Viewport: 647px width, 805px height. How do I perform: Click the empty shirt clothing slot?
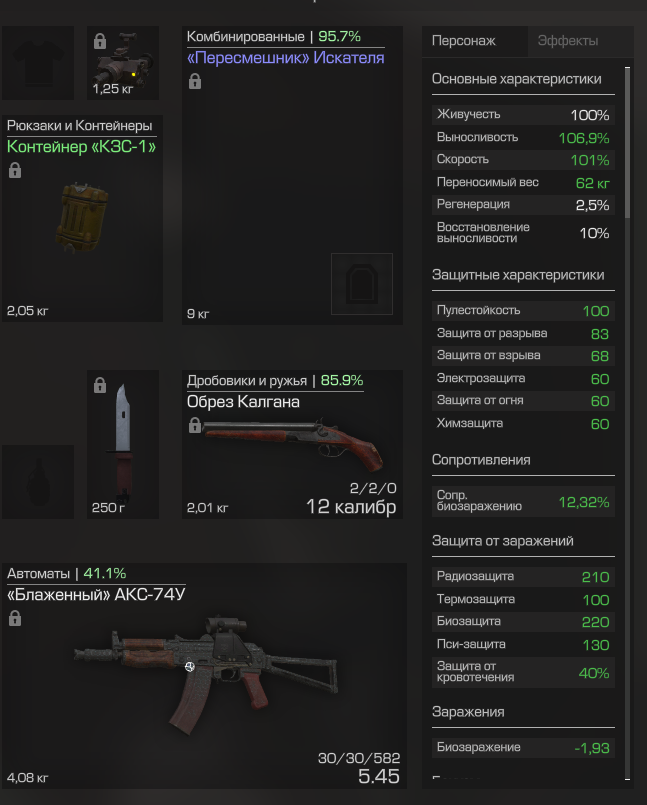coord(38,63)
